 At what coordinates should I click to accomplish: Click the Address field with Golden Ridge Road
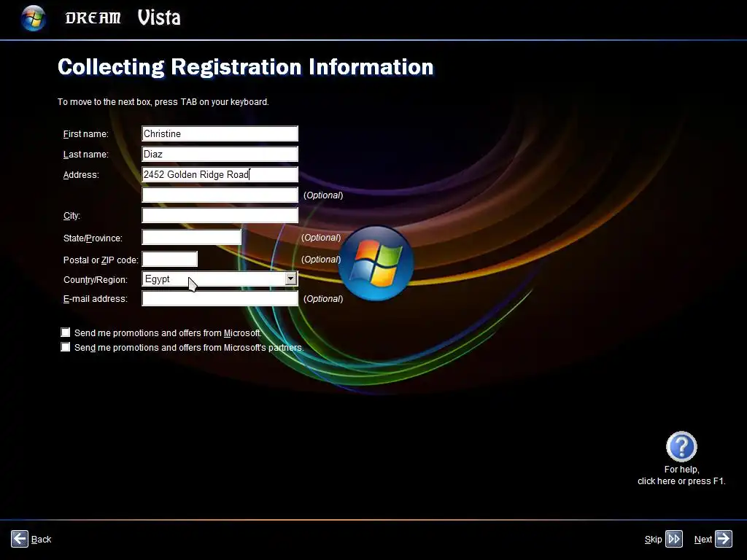(x=220, y=174)
